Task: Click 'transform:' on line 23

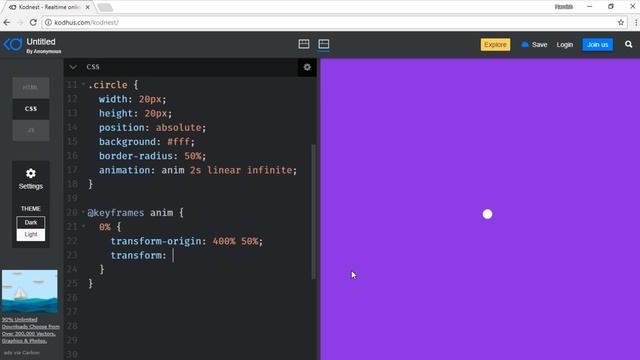Action: [x=138, y=256]
